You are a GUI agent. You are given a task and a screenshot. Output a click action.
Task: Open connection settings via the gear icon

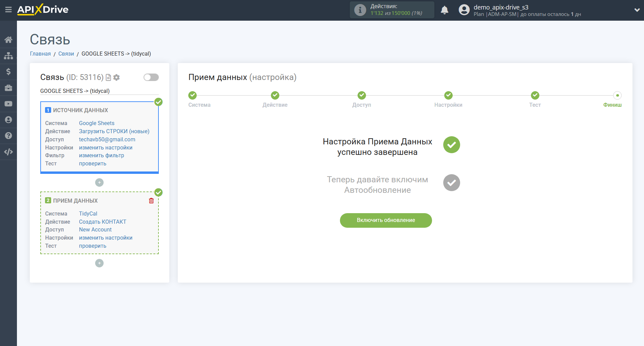116,77
